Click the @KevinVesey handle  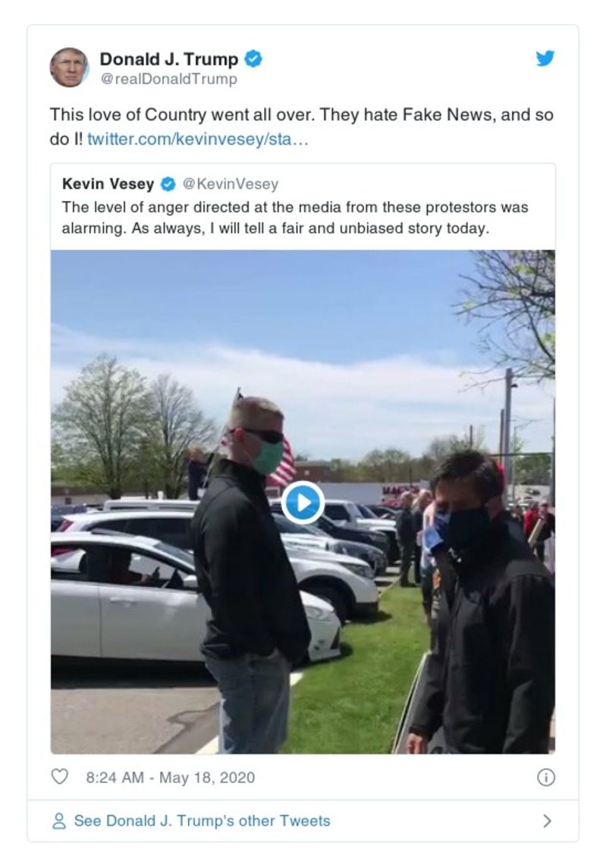[x=231, y=184]
